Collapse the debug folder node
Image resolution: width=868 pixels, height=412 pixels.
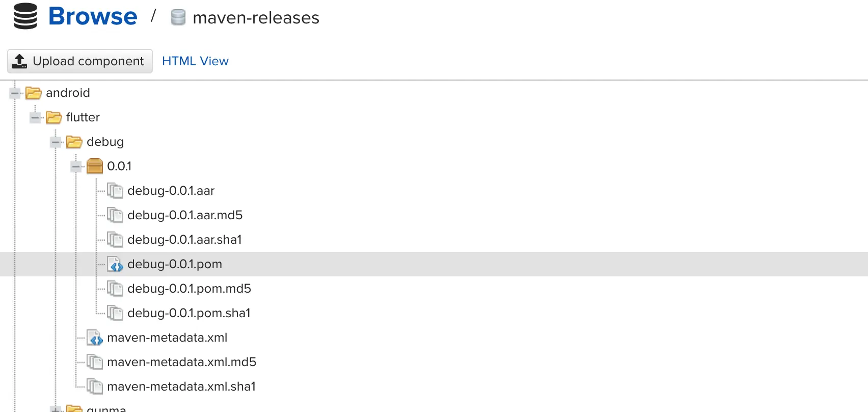[x=56, y=142]
